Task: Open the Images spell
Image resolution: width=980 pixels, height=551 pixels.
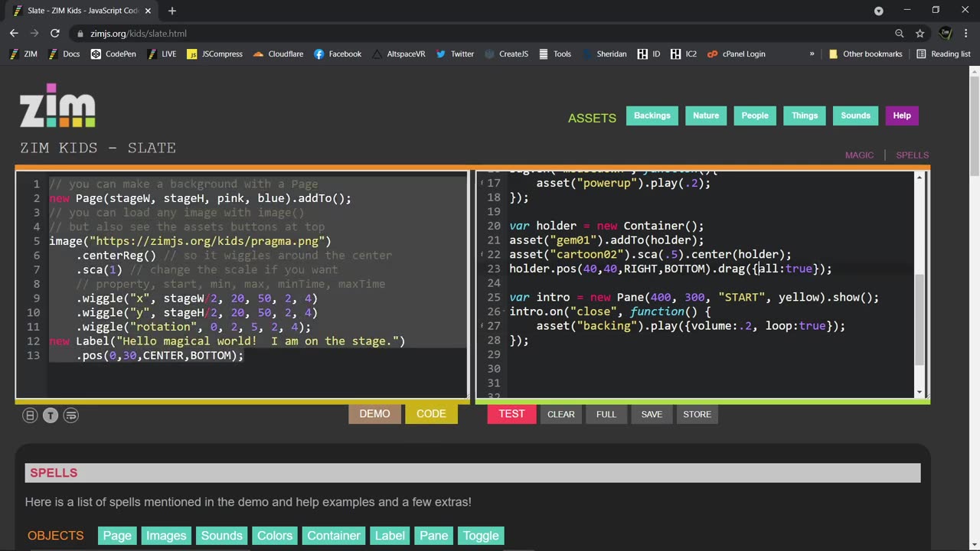Action: click(x=166, y=536)
